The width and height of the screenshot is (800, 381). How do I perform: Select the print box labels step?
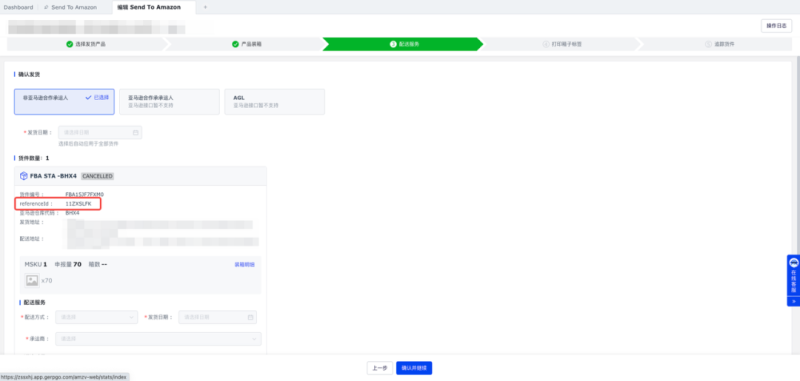pos(562,44)
